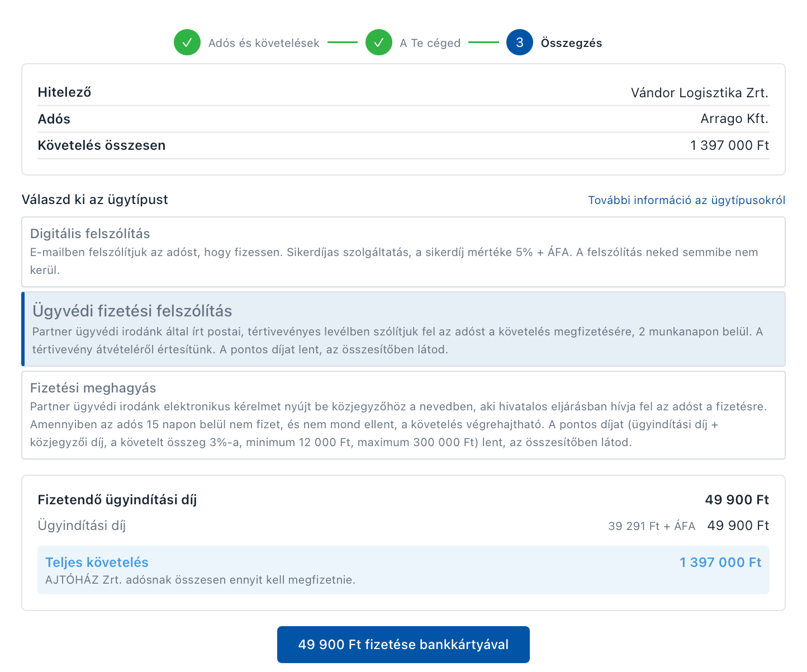807x672 pixels.
Task: Choose the Ügyvédi fizetési felszólítás case type
Action: pyautogui.click(x=404, y=329)
